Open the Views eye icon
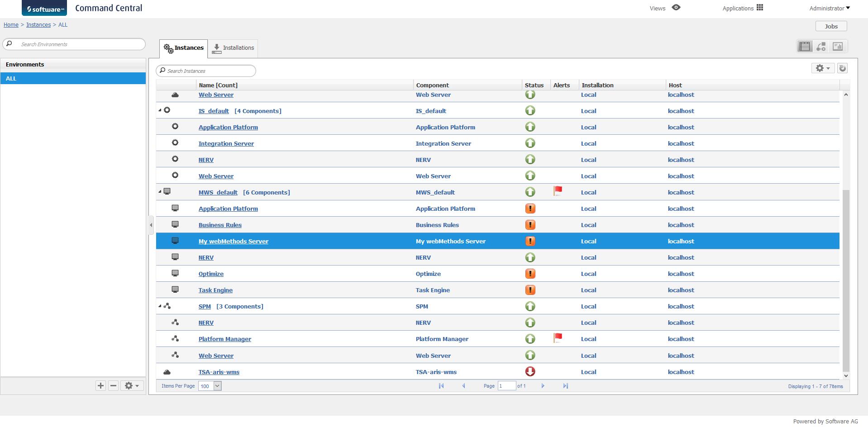Viewport: 868px width, 427px height. click(676, 8)
